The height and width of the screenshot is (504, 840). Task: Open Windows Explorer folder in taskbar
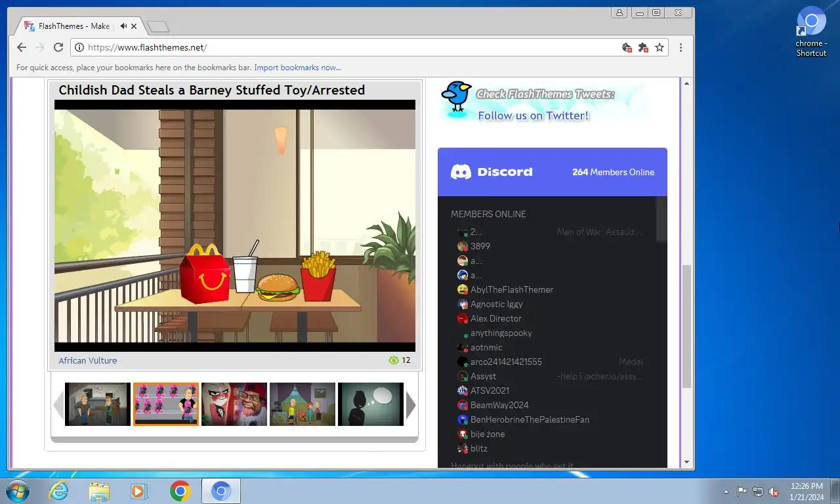click(x=99, y=491)
